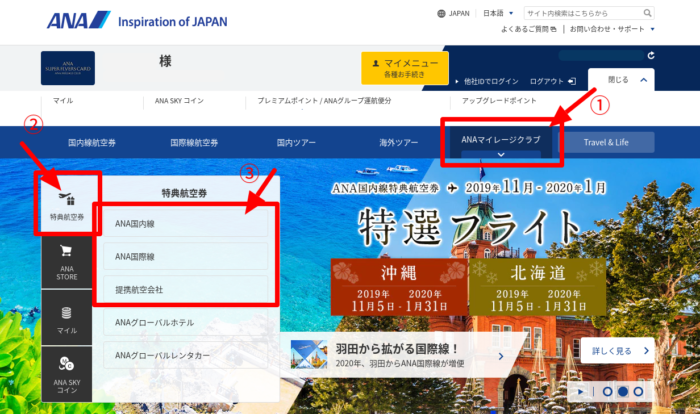This screenshot has height=414, width=700.
Task: Open the マイル coins sidebar icon
Action: point(67,318)
